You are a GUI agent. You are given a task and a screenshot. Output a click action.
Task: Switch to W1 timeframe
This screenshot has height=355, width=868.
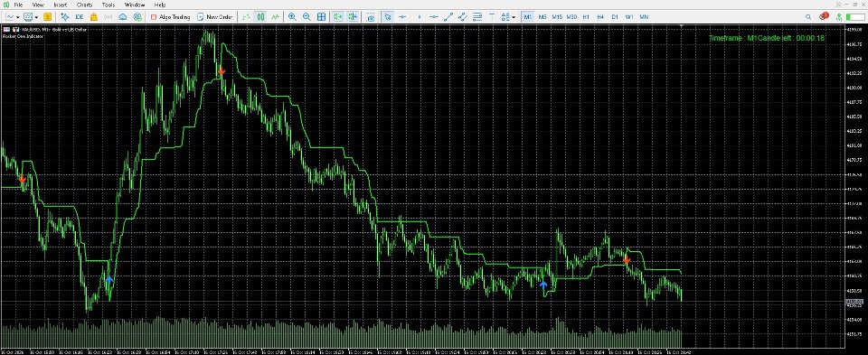pos(629,16)
